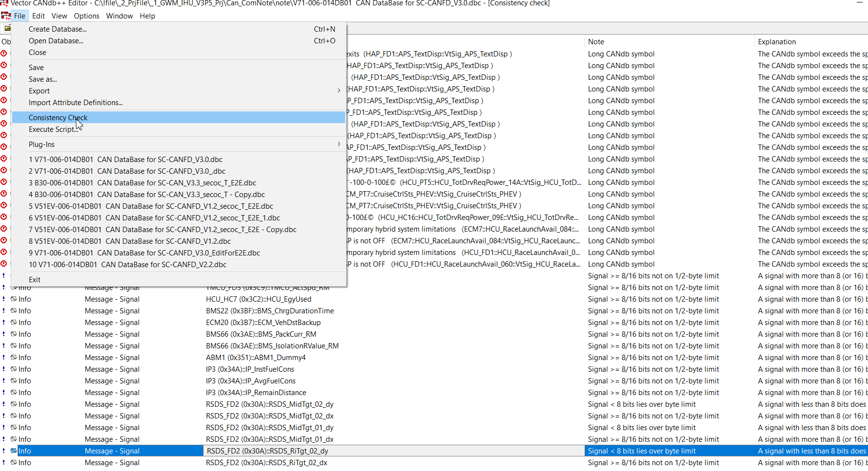Click the Note column header
This screenshot has width=868, height=471.
pyautogui.click(x=596, y=41)
